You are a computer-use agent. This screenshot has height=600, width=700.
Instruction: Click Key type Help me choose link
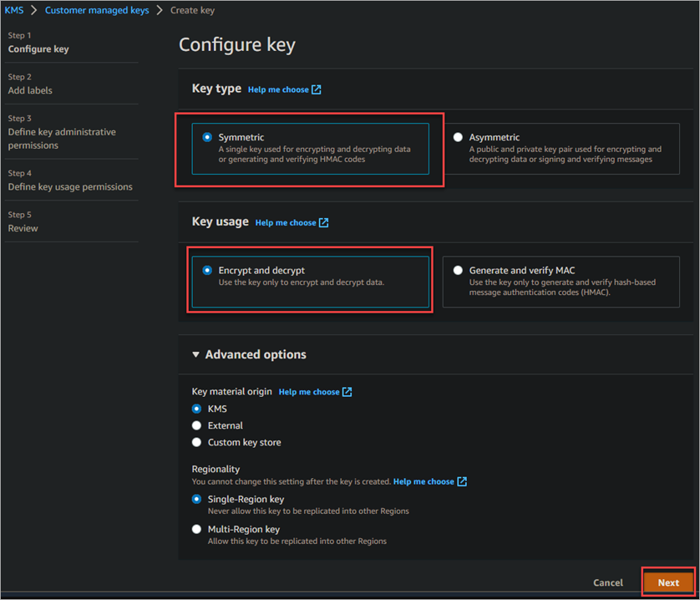278,89
